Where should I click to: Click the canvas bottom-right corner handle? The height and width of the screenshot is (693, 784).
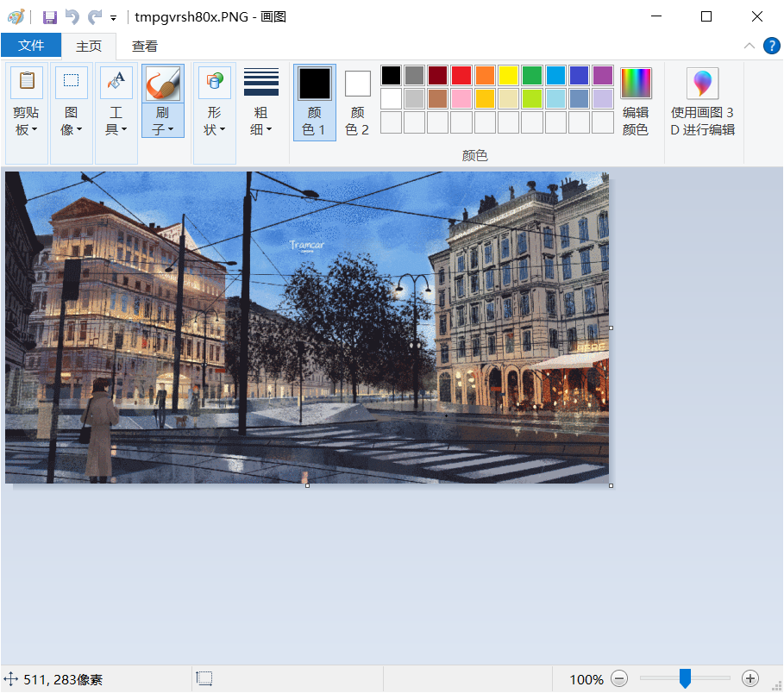tap(611, 485)
